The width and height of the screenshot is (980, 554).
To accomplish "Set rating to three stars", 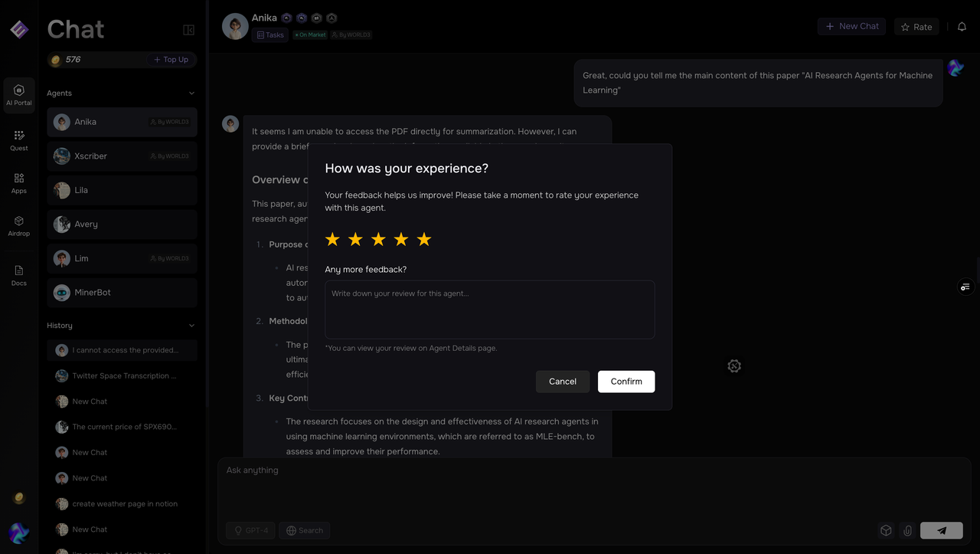I will pos(378,240).
